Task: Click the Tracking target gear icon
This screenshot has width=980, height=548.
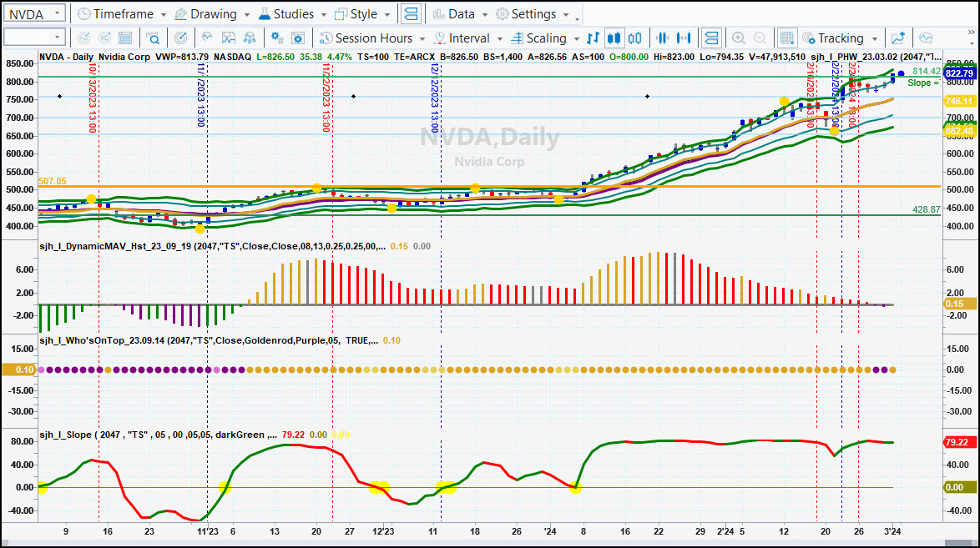Action: click(809, 38)
